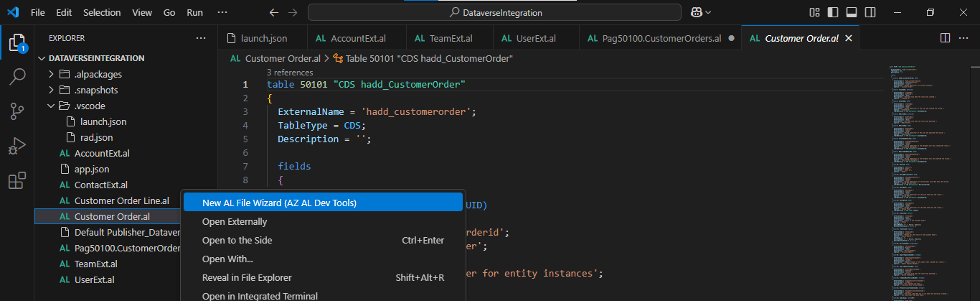This screenshot has height=301, width=980.
Task: Toggle the Secondary Side Bar visibility
Action: pos(870,12)
